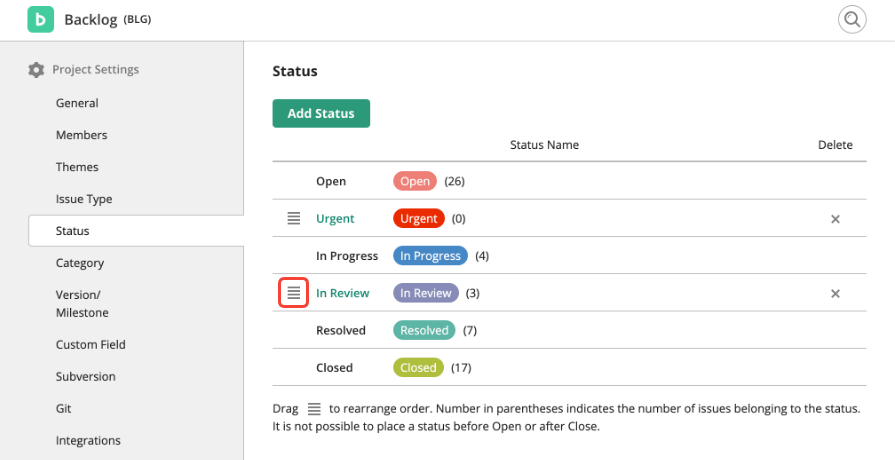This screenshot has width=895, height=460.
Task: Open Custom Field settings
Action: pyautogui.click(x=90, y=344)
